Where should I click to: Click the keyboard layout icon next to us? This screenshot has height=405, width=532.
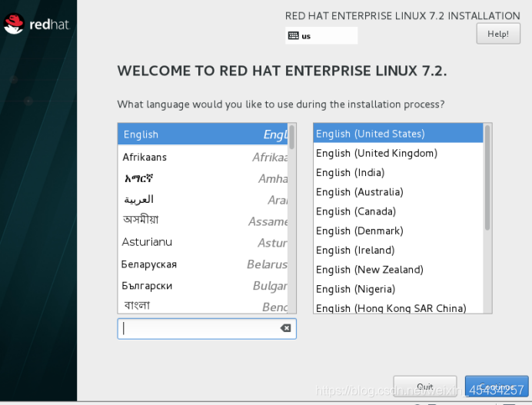coord(293,35)
